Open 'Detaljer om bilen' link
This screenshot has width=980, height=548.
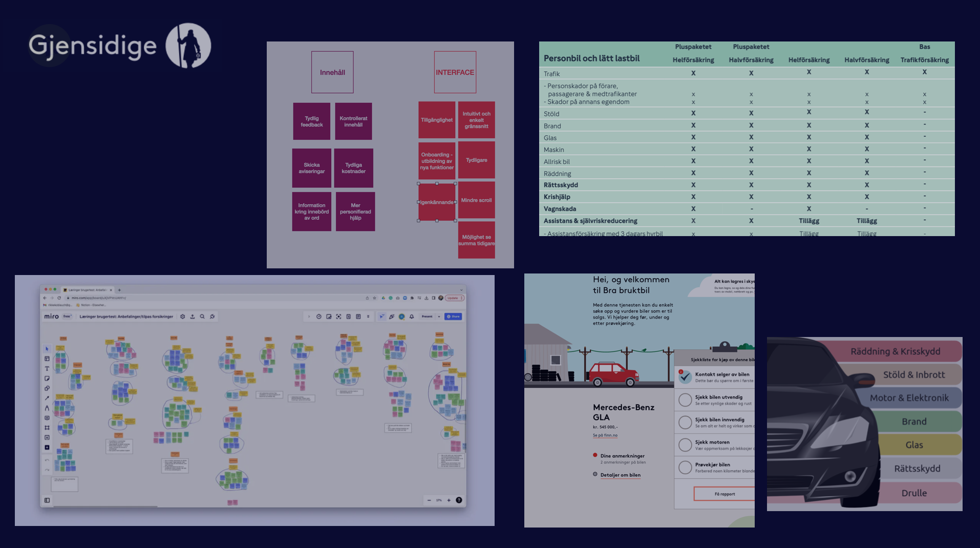(x=621, y=475)
